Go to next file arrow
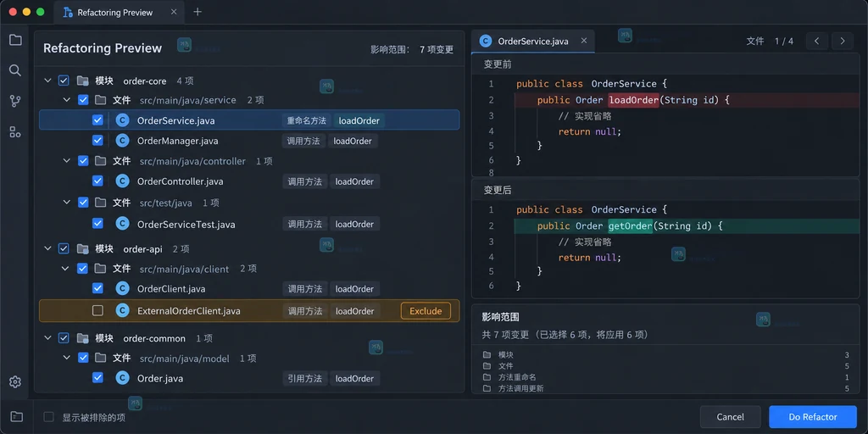The width and height of the screenshot is (868, 434). point(843,41)
